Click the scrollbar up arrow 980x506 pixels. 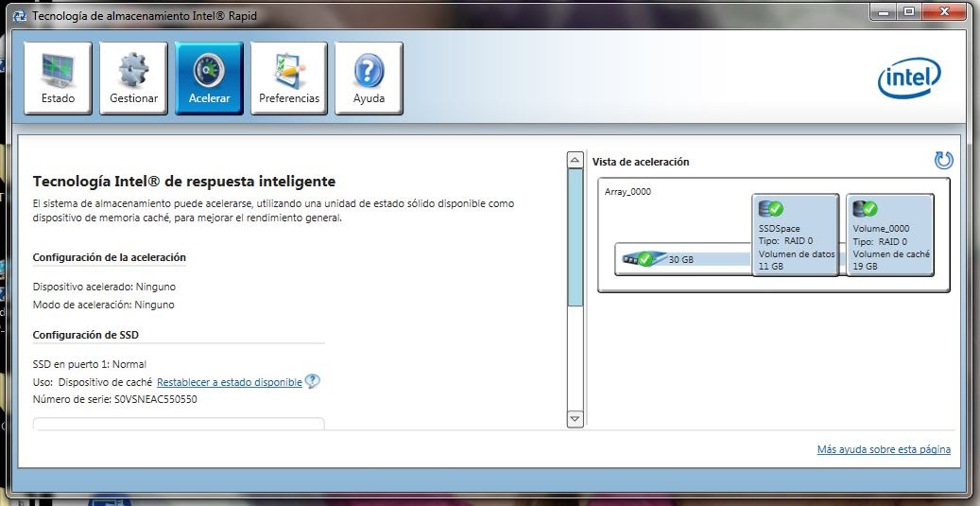point(575,161)
